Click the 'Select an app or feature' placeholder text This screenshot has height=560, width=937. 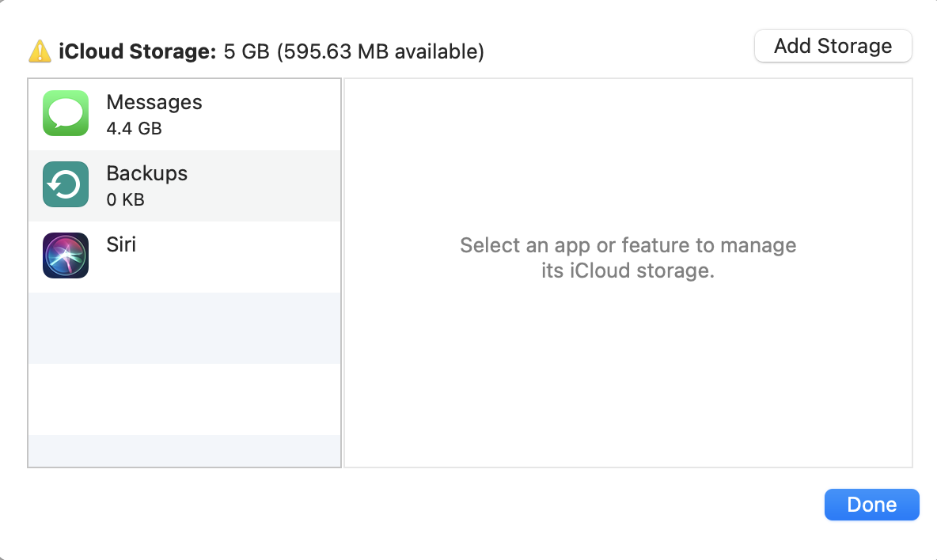(x=628, y=245)
